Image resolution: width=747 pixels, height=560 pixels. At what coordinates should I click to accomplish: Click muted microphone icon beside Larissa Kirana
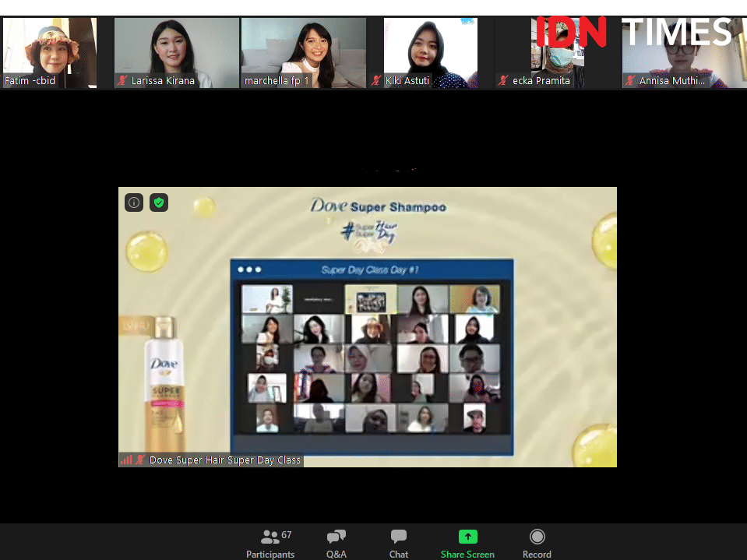[122, 80]
